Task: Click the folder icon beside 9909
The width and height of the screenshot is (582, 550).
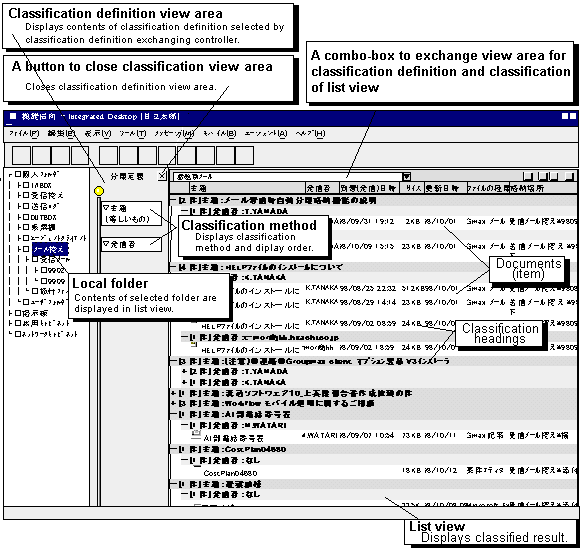Action: [43, 281]
